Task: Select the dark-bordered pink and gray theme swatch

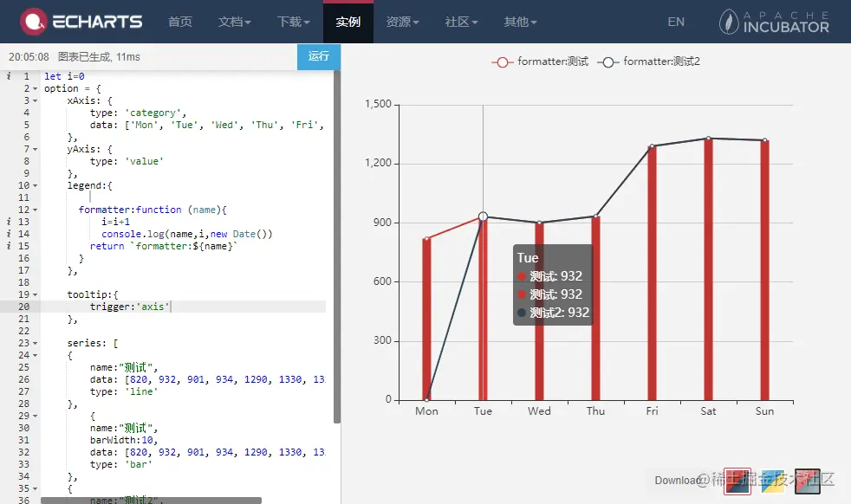Action: click(807, 481)
